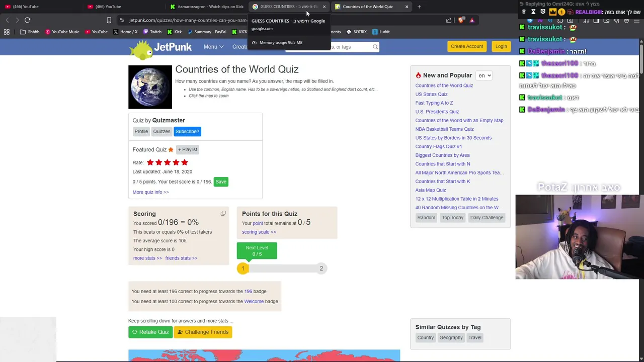This screenshot has height=362, width=644.
Task: Switch to the itamarorzagron Kick tab
Action: click(206, 7)
